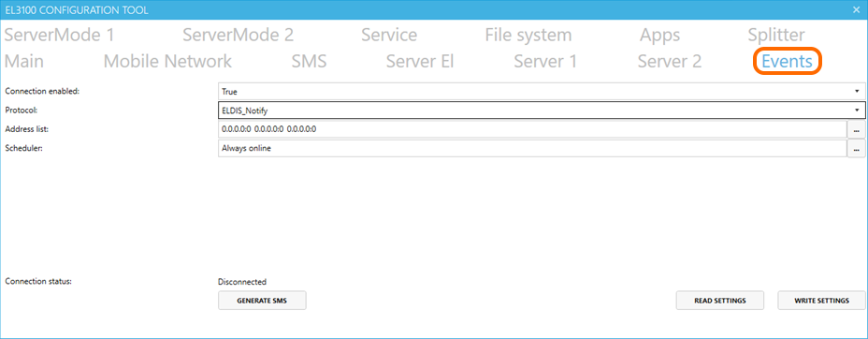Click the Address list field
Viewport: 868px width, 339px height.
click(x=532, y=129)
